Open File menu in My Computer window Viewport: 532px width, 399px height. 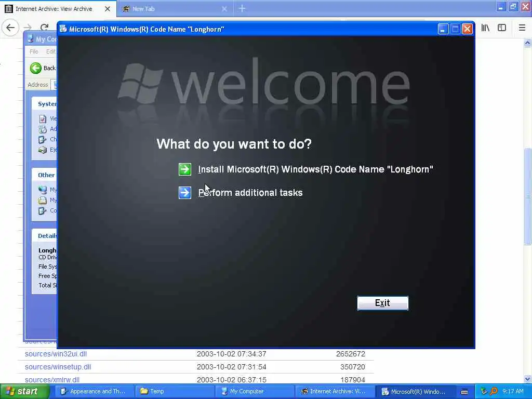point(34,51)
